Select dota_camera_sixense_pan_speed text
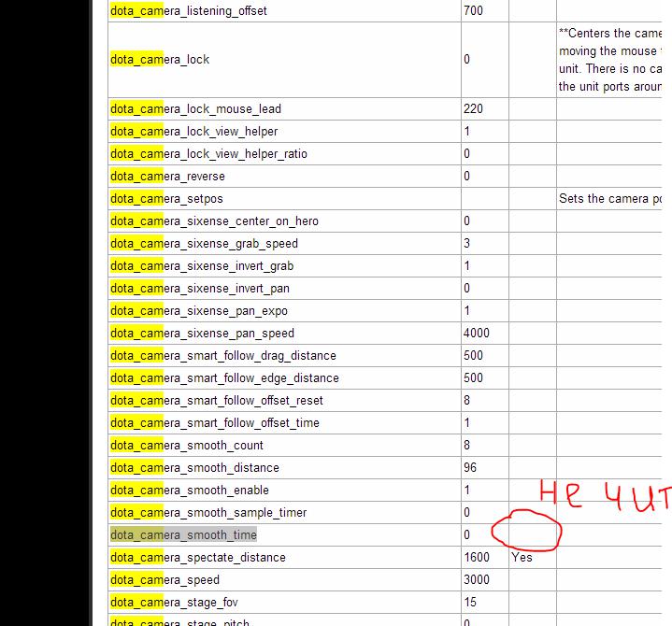This screenshot has height=626, width=672. [202, 333]
